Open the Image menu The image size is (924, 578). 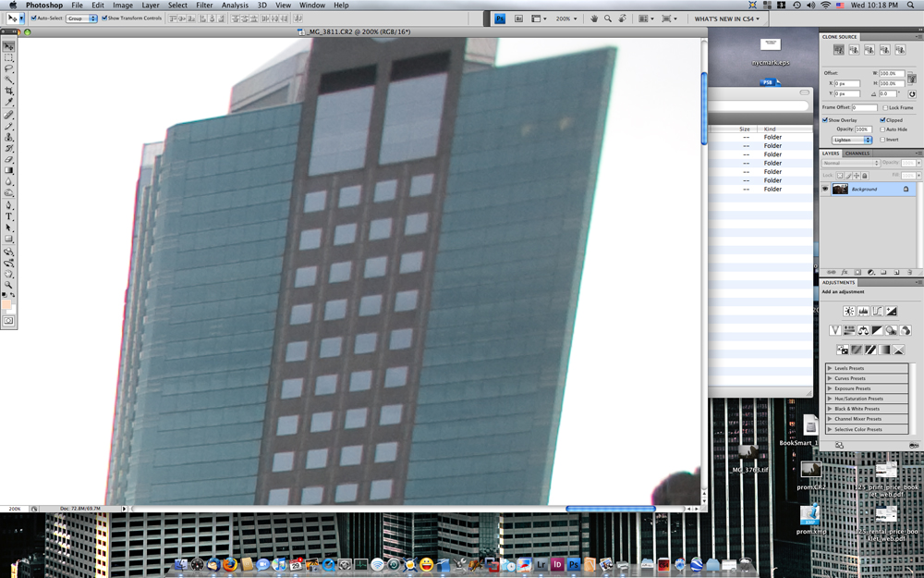(123, 6)
